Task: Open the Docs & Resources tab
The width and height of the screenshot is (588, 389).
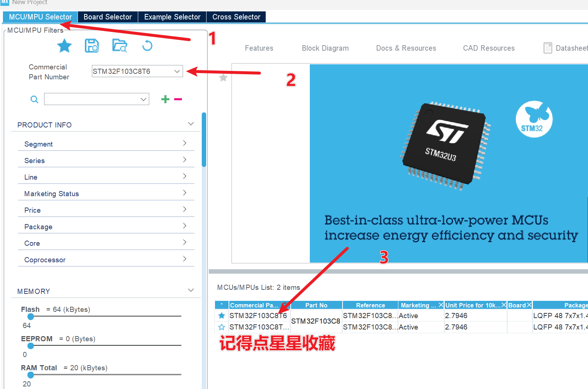Action: [406, 48]
